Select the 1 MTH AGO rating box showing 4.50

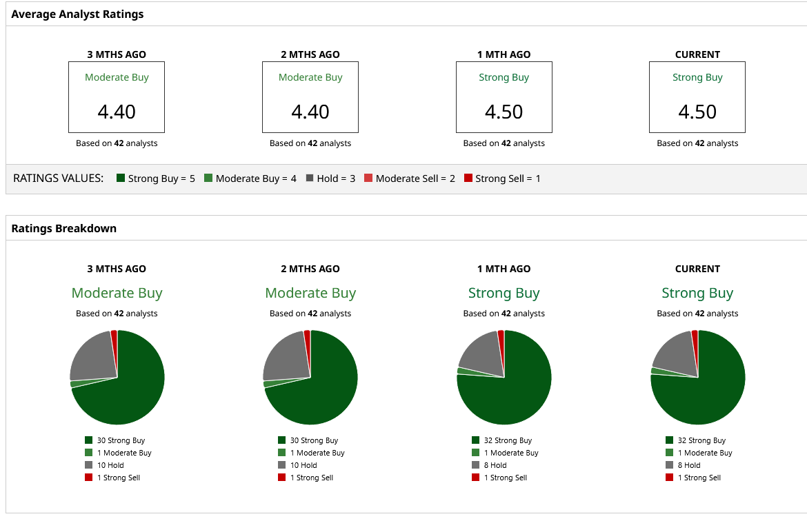point(504,97)
